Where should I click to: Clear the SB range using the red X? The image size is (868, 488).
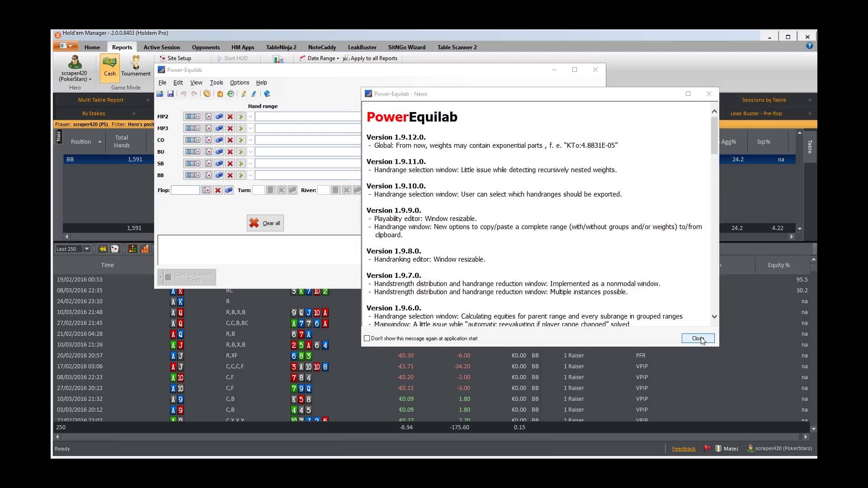pyautogui.click(x=230, y=164)
